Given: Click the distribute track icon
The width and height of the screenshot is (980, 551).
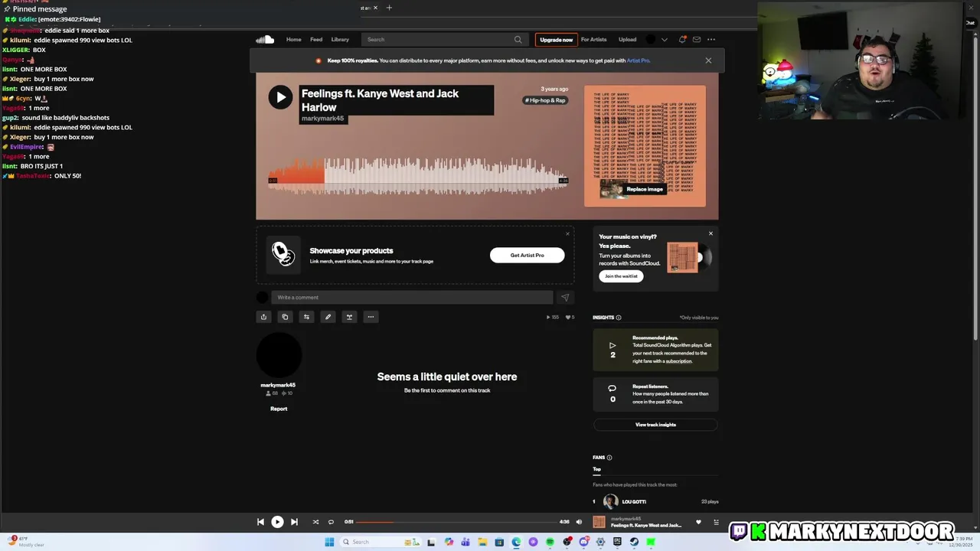Looking at the screenshot, I should pos(349,317).
